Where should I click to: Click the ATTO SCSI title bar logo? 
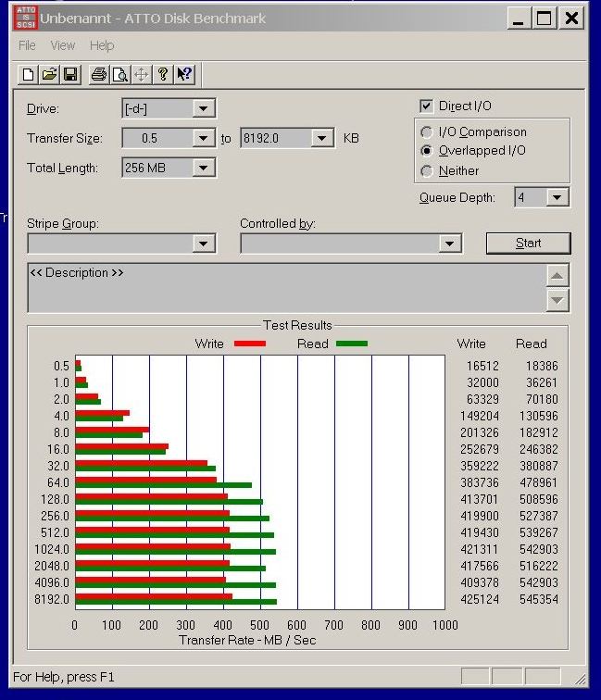(25, 18)
